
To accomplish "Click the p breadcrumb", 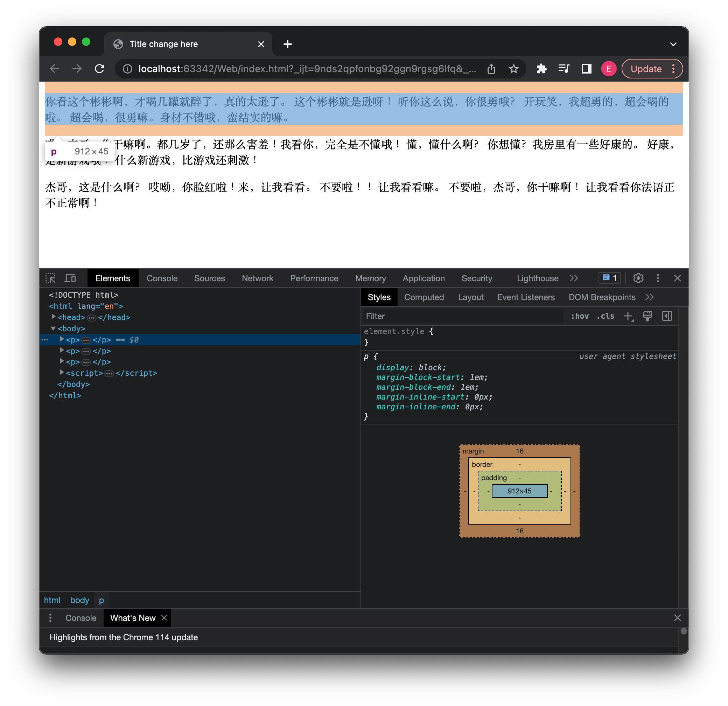I will (x=101, y=600).
